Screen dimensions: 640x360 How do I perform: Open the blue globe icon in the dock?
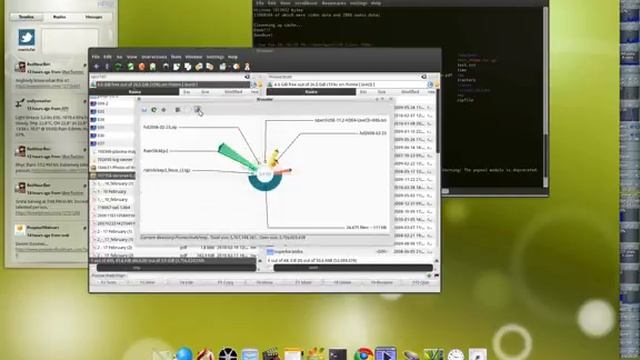184,354
